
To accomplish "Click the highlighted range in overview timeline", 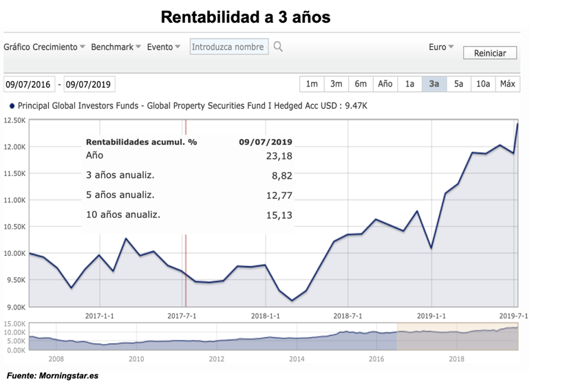I will 458,336.
